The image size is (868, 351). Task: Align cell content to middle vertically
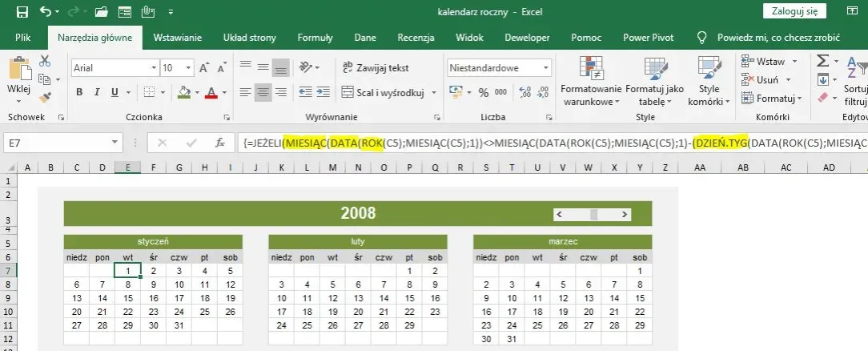pyautogui.click(x=263, y=67)
